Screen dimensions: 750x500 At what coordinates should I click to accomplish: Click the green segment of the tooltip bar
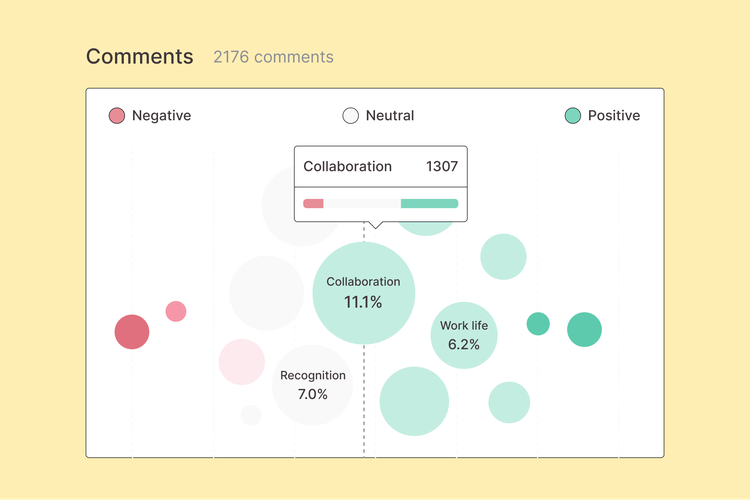click(429, 203)
